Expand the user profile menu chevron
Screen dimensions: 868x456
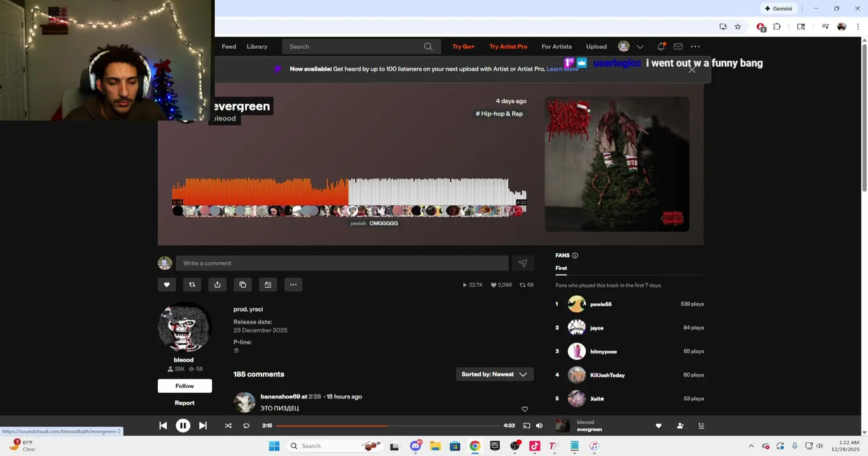click(640, 46)
